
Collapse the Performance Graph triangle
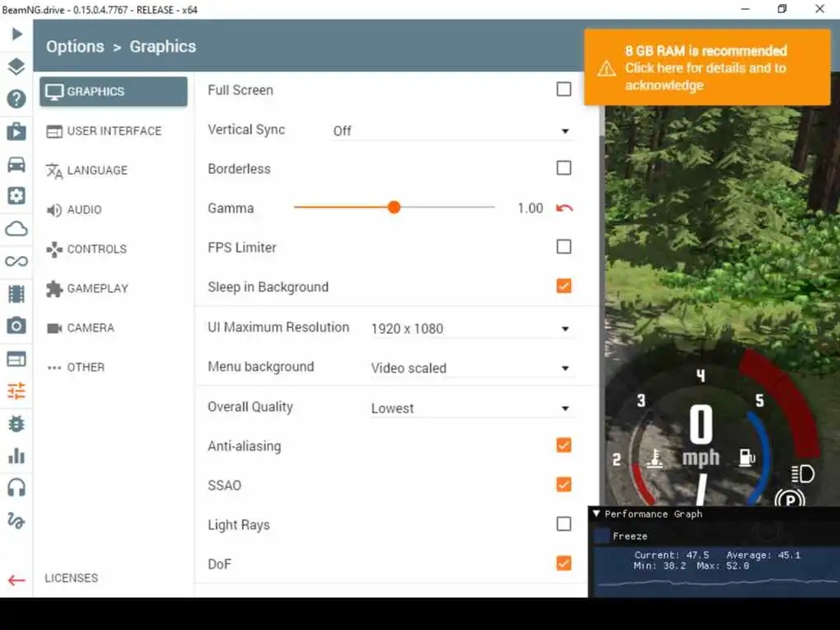coord(596,514)
